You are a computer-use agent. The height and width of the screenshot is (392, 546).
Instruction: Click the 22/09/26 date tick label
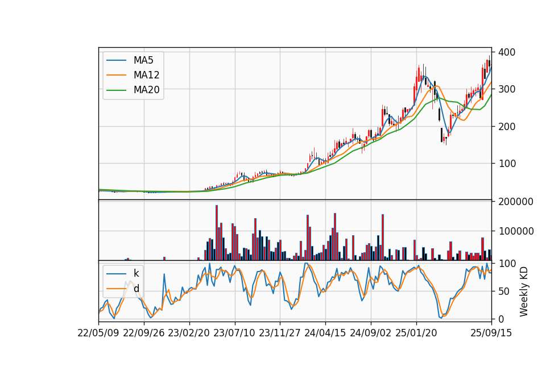point(144,333)
